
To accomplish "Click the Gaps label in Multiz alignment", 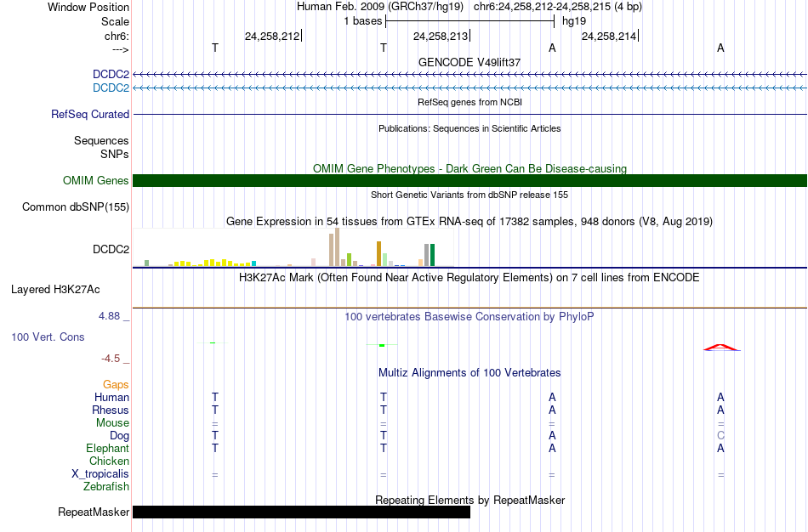I will 116,385.
